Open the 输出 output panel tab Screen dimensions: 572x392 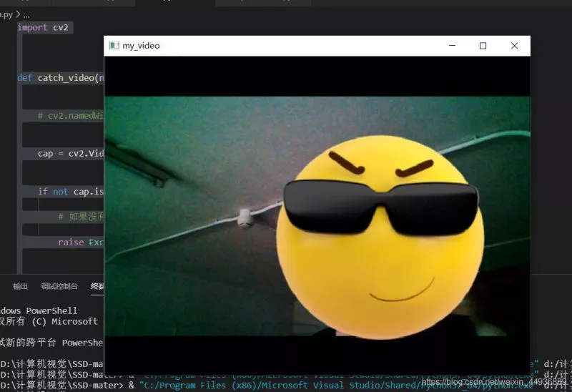pos(21,286)
